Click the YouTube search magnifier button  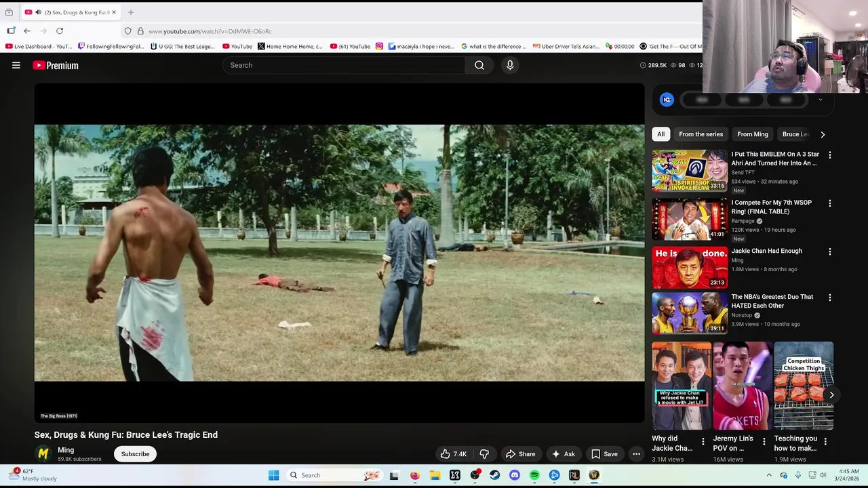click(479, 65)
